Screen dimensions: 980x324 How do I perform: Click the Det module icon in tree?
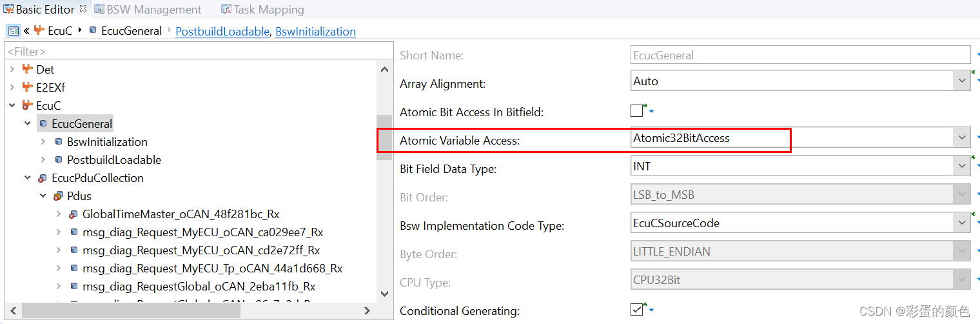point(27,69)
